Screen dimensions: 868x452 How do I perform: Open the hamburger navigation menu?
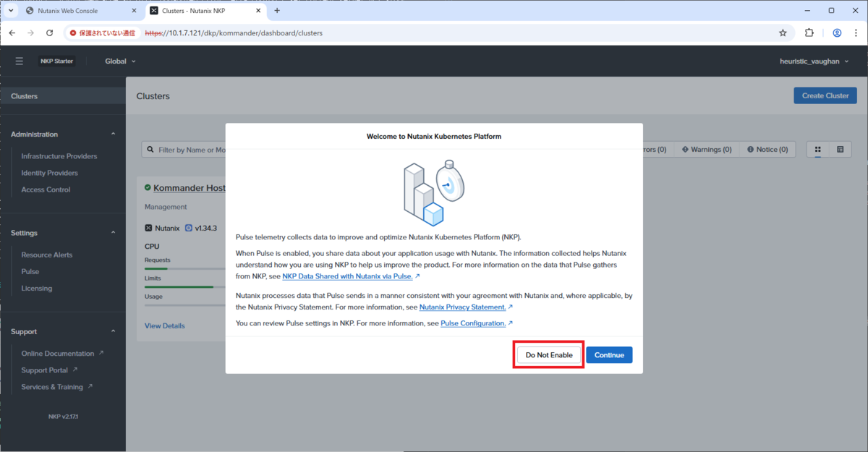tap(20, 61)
